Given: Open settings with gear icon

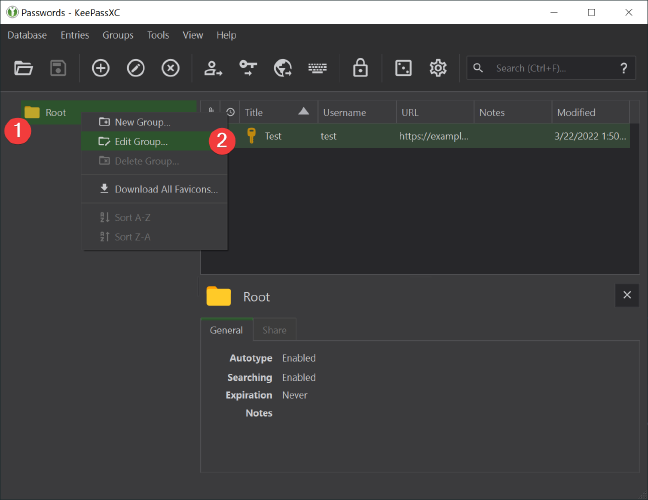Looking at the screenshot, I should tap(438, 68).
